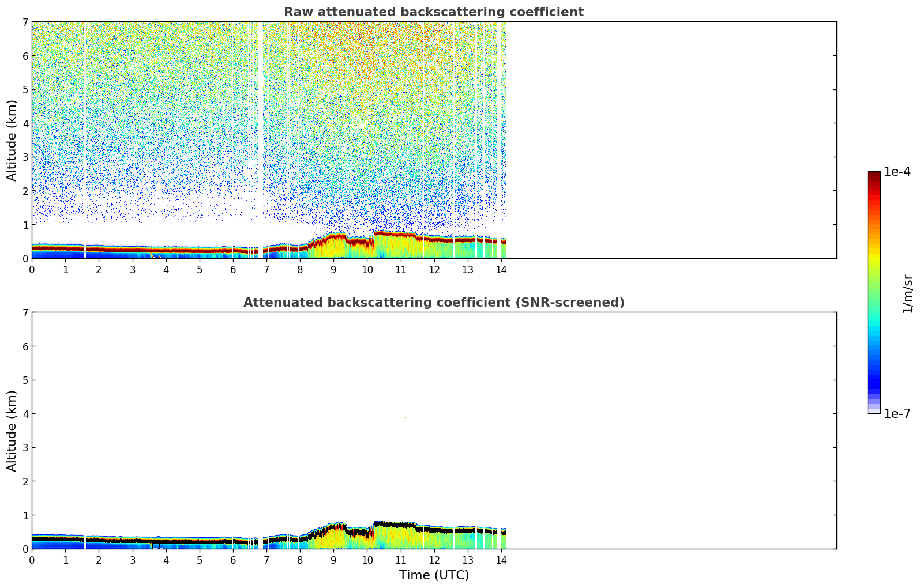Select the top plot's "Altitude (km)" axis label
The width and height of the screenshot is (920, 588).
(12, 140)
